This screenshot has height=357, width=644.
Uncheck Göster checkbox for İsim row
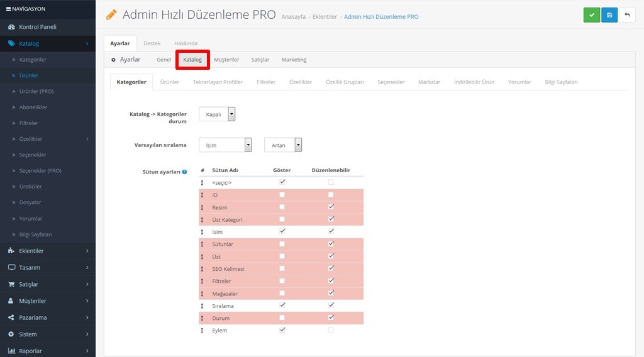click(x=282, y=231)
